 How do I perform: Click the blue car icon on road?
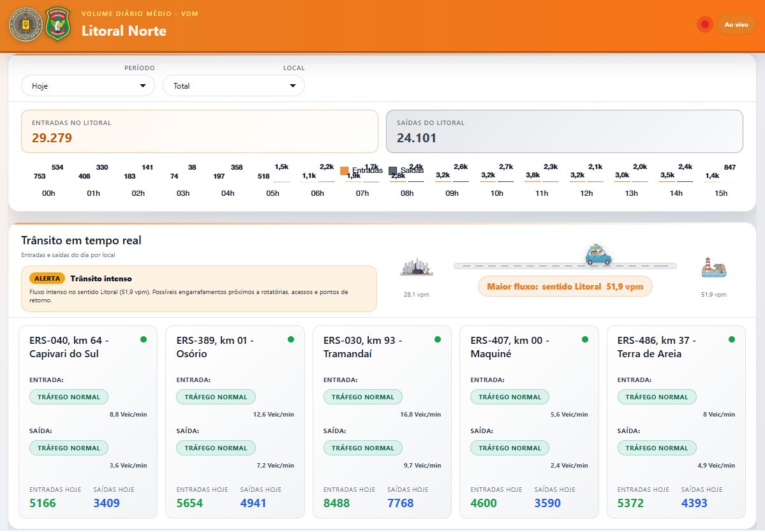598,256
